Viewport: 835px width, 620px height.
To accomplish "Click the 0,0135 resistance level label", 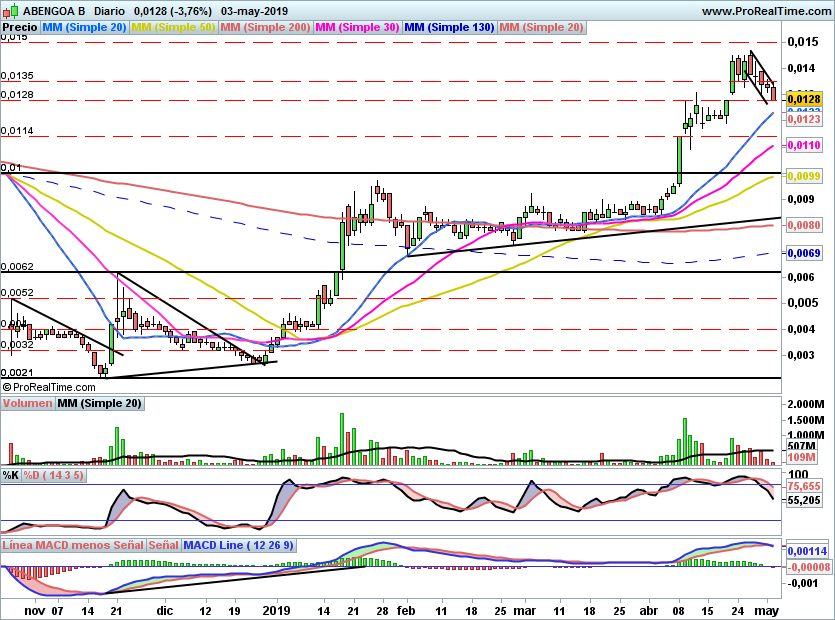I will pos(17,76).
